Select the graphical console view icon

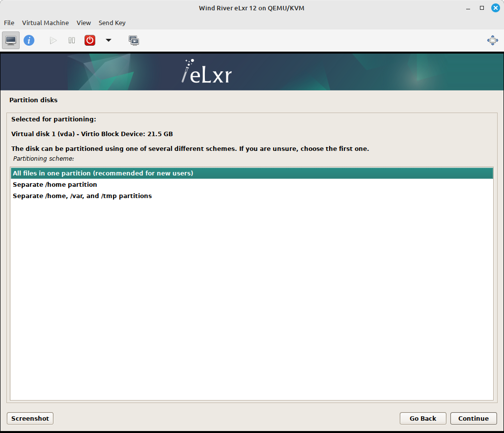tap(10, 40)
